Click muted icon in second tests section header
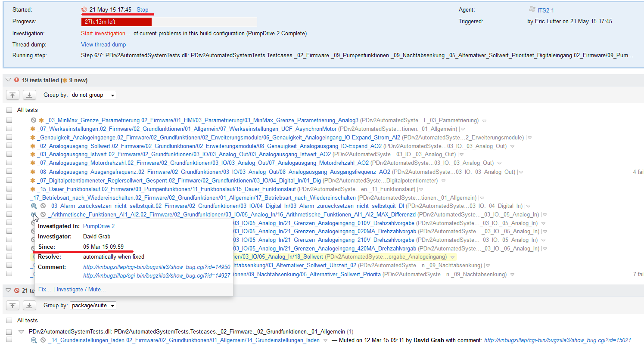 [x=17, y=290]
